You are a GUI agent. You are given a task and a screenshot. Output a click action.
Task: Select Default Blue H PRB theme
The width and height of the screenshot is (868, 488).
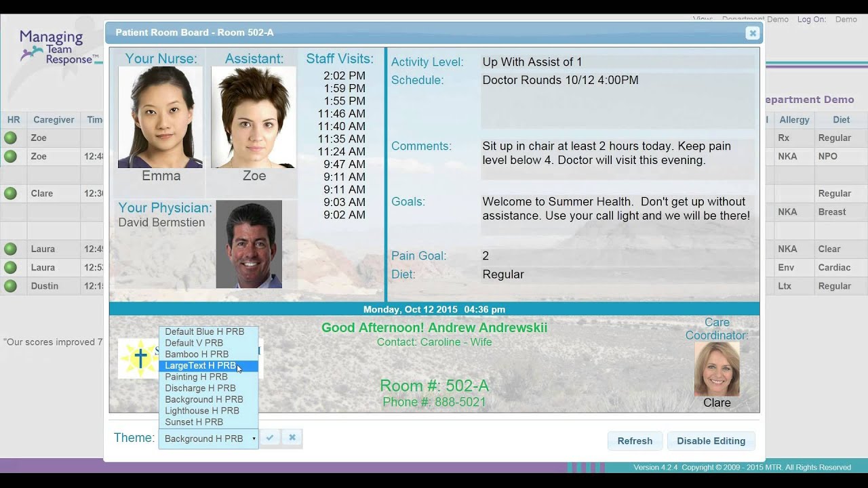point(208,331)
